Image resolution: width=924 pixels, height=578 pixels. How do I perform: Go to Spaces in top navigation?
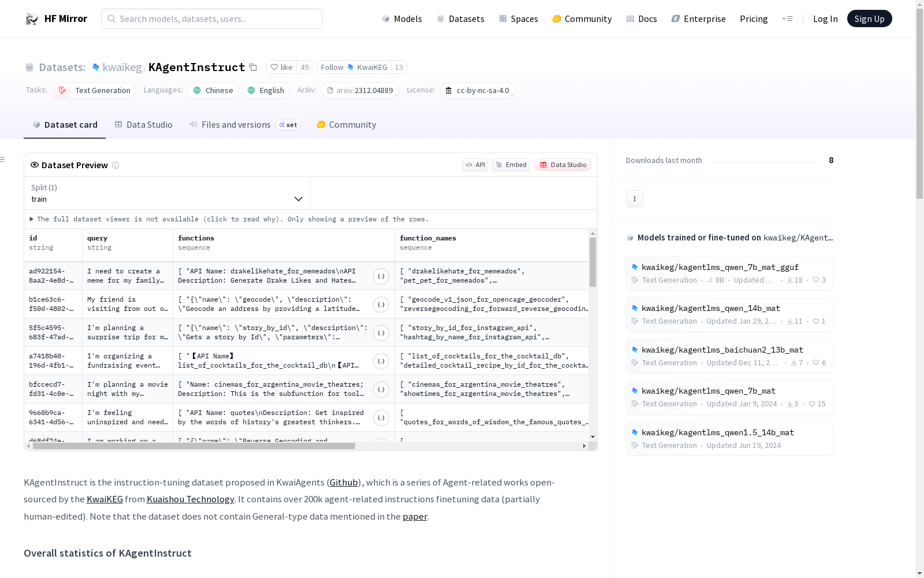(519, 18)
